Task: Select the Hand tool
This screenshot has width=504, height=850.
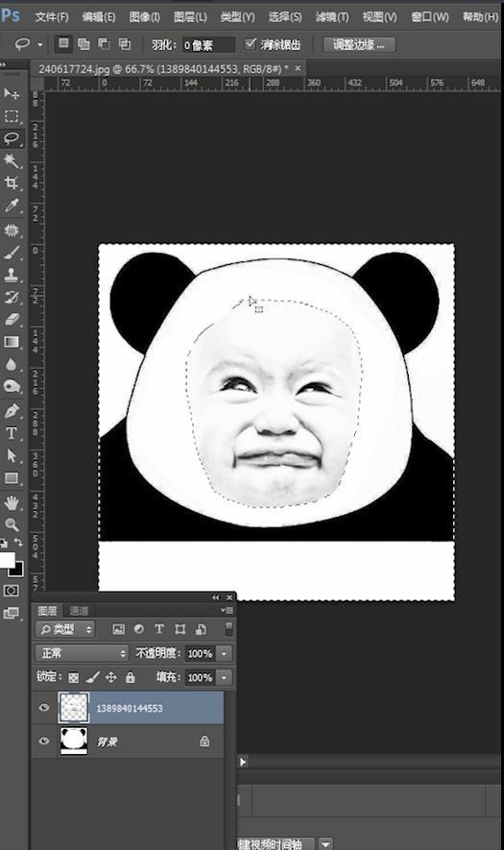Action: tap(12, 503)
